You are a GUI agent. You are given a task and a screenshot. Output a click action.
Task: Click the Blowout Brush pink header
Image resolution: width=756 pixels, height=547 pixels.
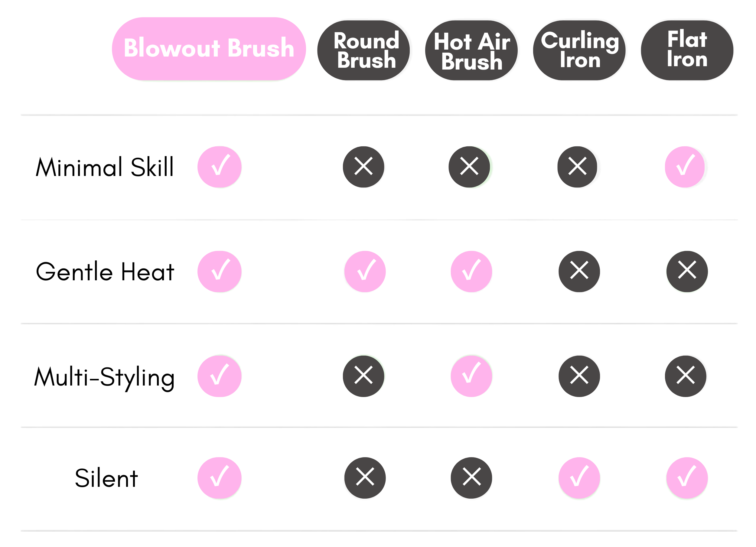pos(209,49)
